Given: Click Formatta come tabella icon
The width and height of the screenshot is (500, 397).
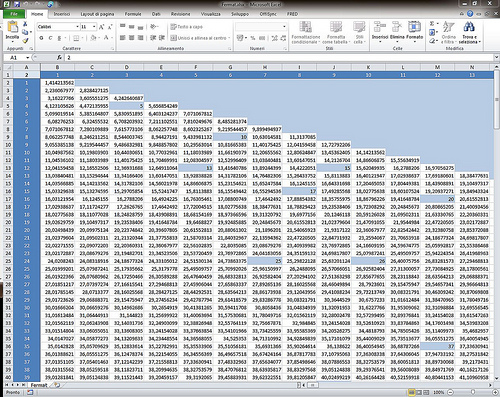Looking at the screenshot, I should 336,27.
